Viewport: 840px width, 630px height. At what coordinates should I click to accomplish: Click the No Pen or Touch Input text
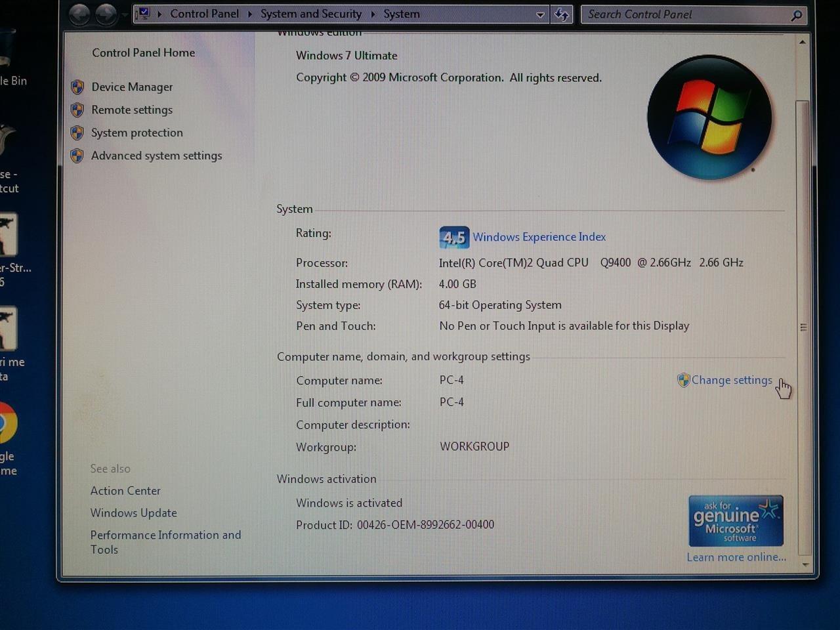tap(564, 326)
